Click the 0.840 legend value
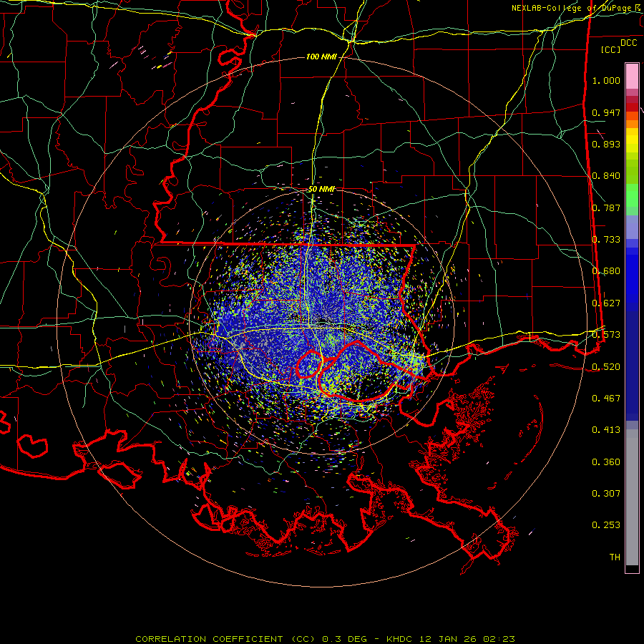The height and width of the screenshot is (644, 644). [x=606, y=176]
